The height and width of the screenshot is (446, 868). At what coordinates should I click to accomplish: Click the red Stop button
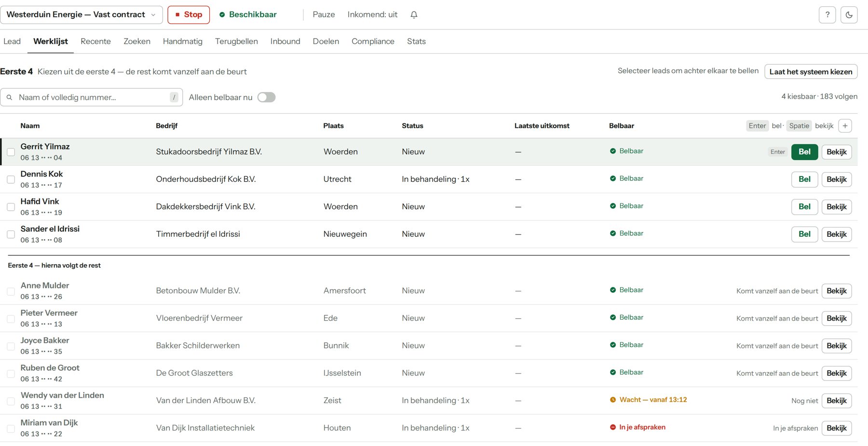coord(189,14)
